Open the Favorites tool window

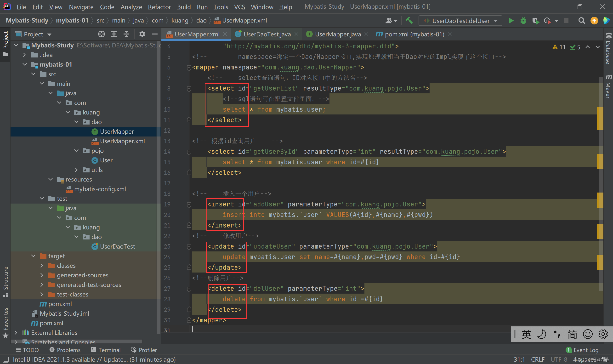point(6,323)
